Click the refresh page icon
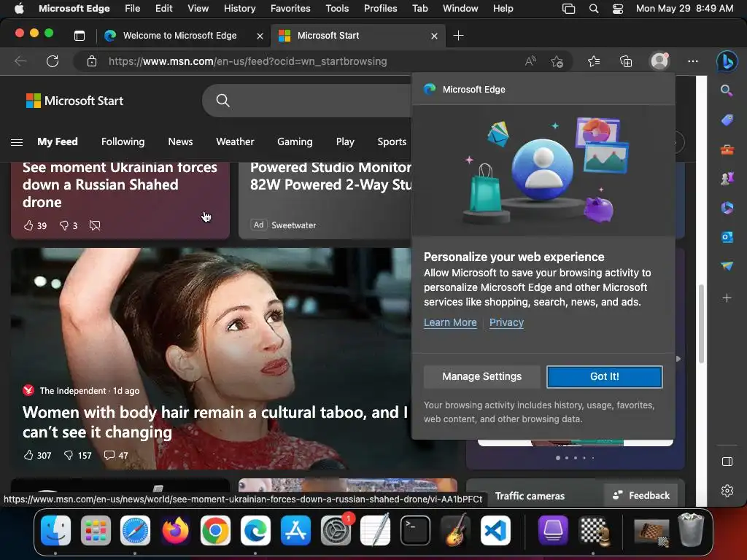Screen dimensions: 747x560 tap(53, 61)
